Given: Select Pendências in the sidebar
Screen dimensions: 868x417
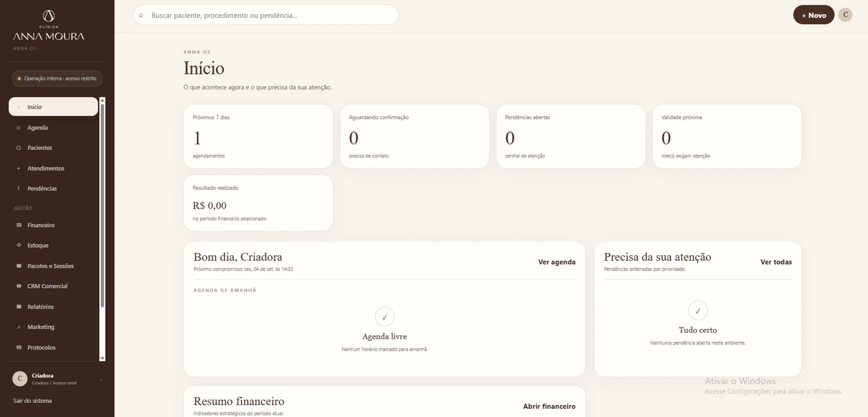Looking at the screenshot, I should click(x=53, y=188).
